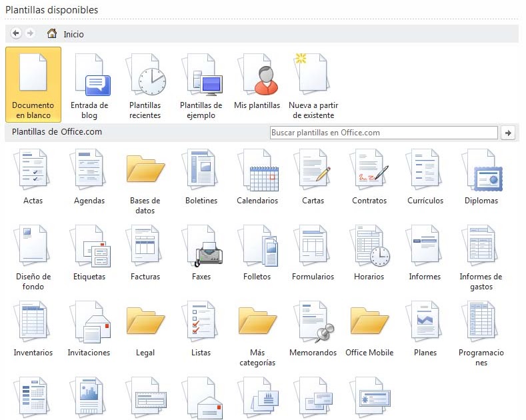Viewport: 526px width, 420px height.
Task: Select the Documento en blanco template
Action: coord(33,85)
